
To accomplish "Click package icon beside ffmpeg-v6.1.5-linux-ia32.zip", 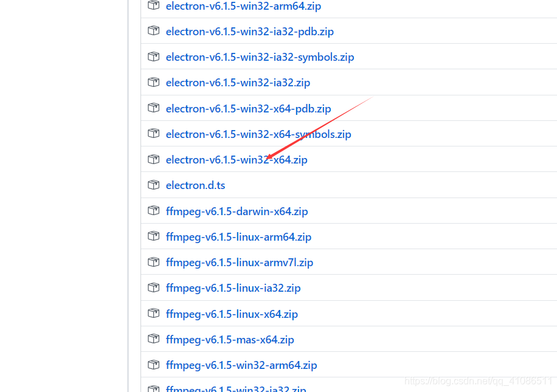I will pyautogui.click(x=153, y=287).
